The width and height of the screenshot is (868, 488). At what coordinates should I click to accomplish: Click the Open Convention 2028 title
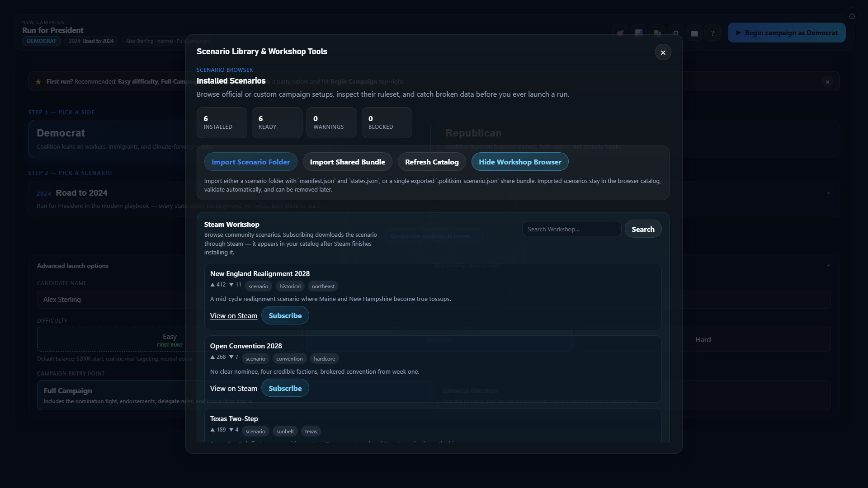pyautogui.click(x=246, y=346)
